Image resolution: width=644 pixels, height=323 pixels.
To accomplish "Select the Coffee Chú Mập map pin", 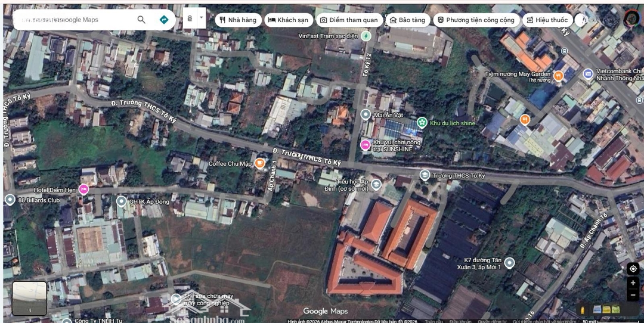I will (x=259, y=163).
